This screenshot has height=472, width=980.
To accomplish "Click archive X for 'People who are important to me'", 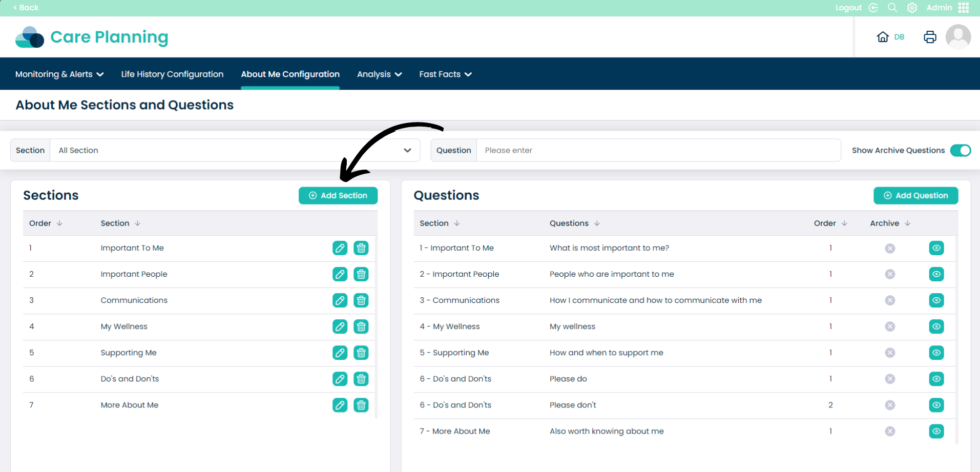I will pyautogui.click(x=890, y=274).
